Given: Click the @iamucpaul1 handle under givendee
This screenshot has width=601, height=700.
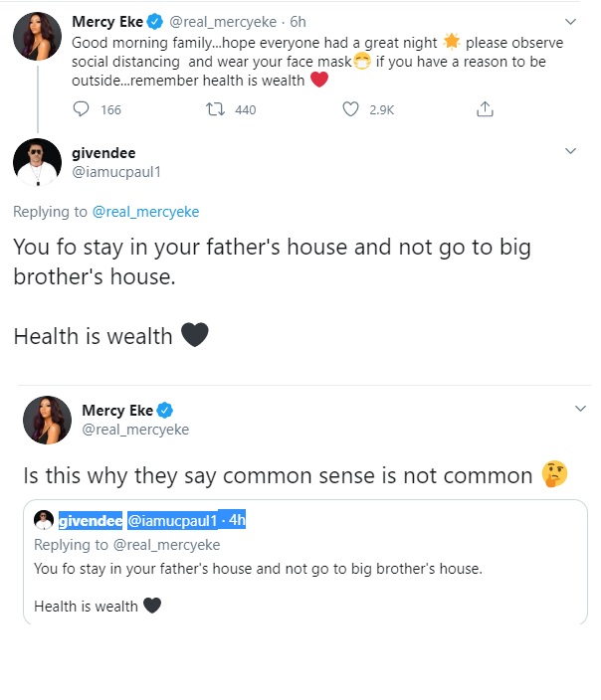Looking at the screenshot, I should point(114,171).
